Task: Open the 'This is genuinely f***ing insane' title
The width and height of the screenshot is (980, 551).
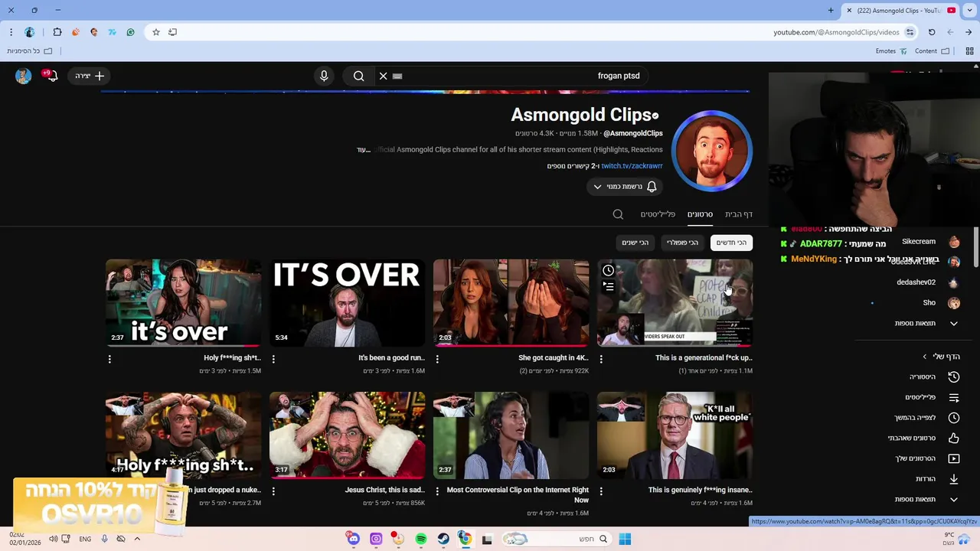Action: click(x=701, y=490)
